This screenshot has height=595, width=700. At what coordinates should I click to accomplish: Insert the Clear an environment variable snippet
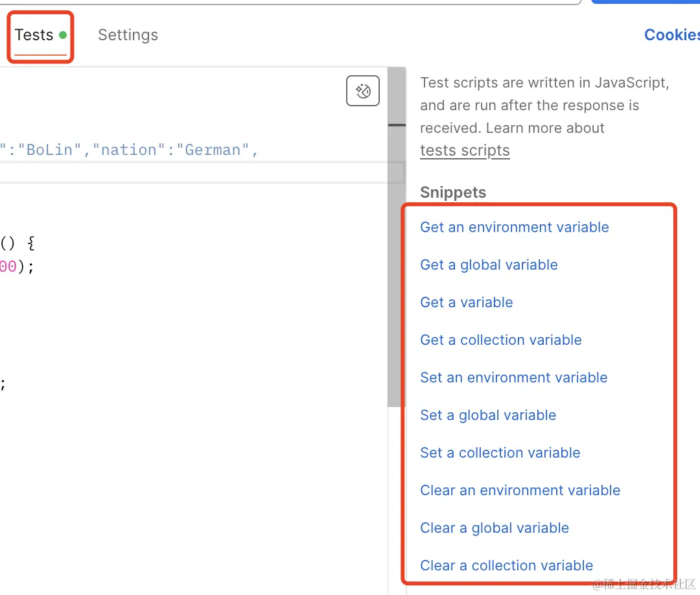pyautogui.click(x=520, y=491)
